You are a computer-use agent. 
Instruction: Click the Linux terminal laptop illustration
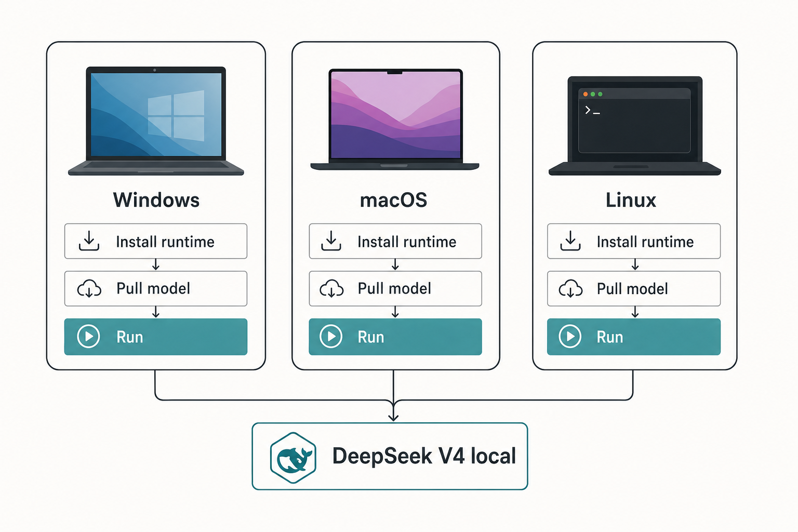tap(635, 125)
